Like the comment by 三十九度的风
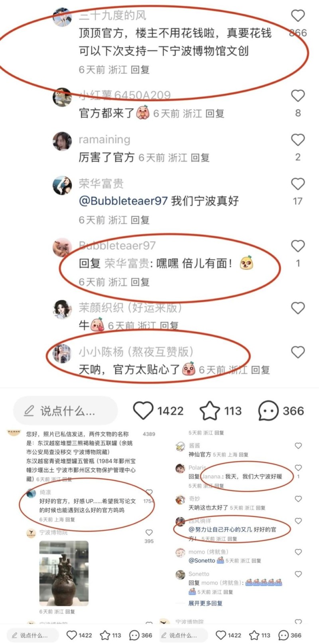The width and height of the screenshot is (319, 644). pyautogui.click(x=298, y=16)
